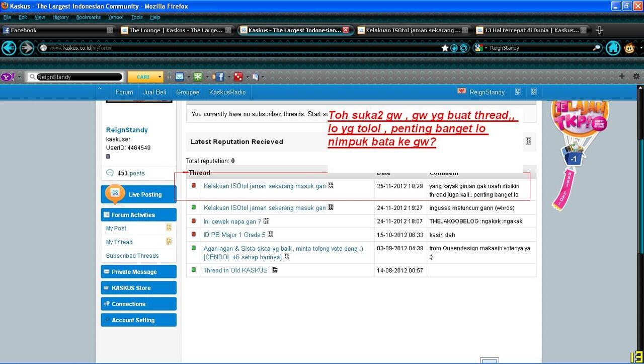Open the Facebook icon in Yahoo toolbar
This screenshot has height=364, width=644.
pos(219,77)
